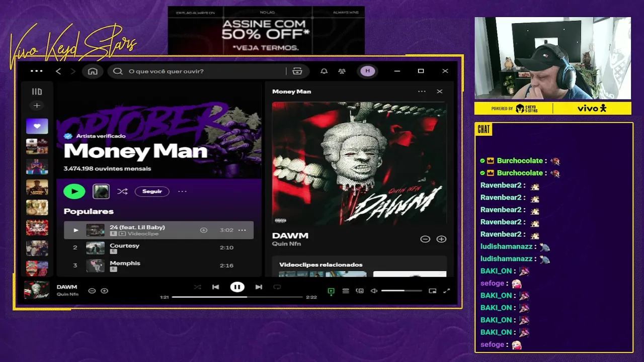644x362 pixels.
Task: Open 'DAWM' title in the bottom player bar
Action: (x=67, y=287)
